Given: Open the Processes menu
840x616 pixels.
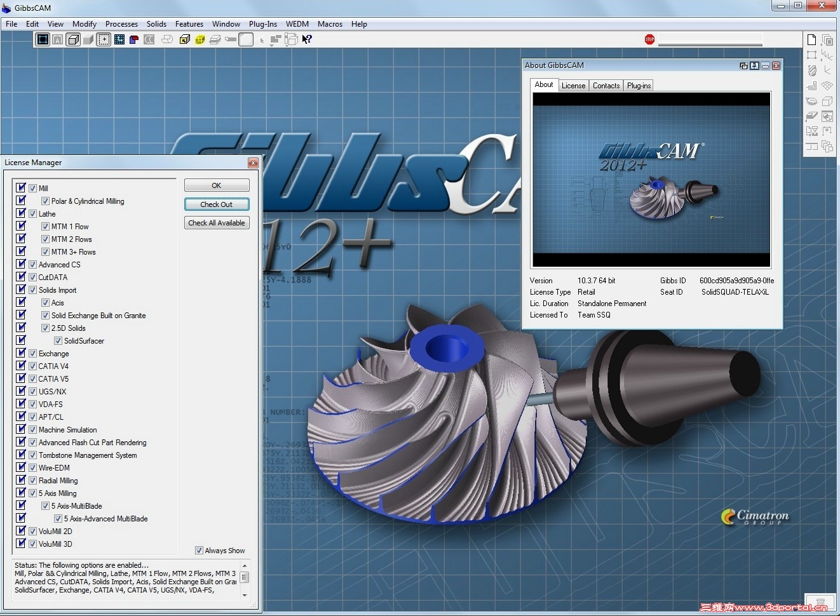Looking at the screenshot, I should click(x=121, y=24).
